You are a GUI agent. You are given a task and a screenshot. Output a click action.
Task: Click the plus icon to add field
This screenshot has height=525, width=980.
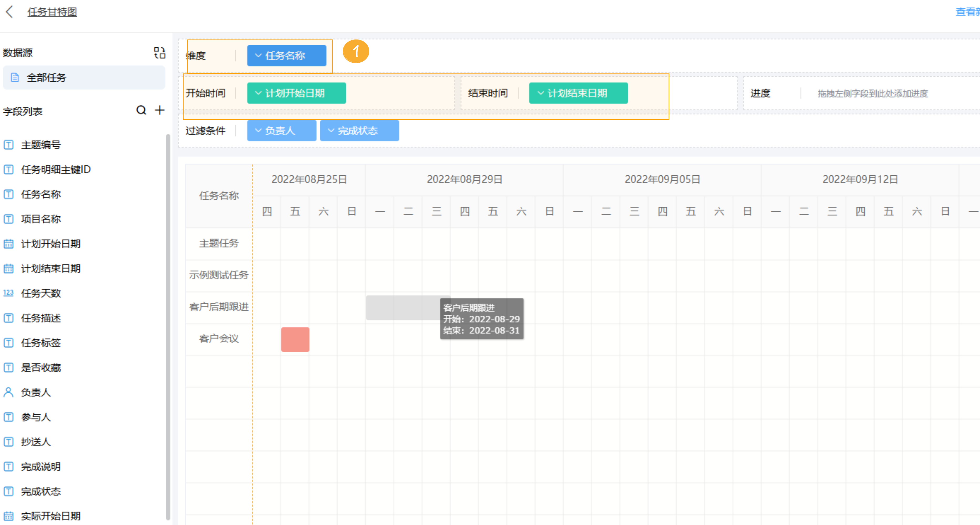(160, 110)
